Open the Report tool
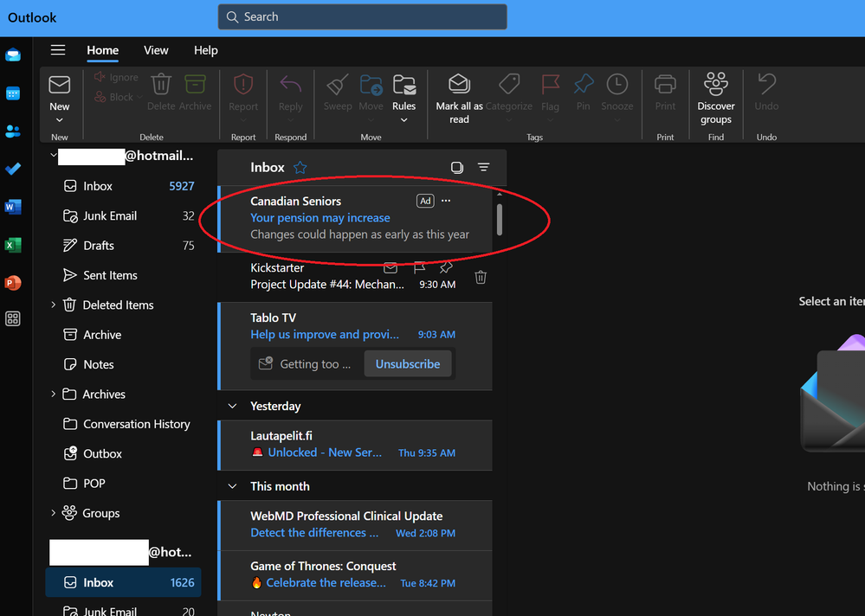865x616 pixels. point(242,90)
